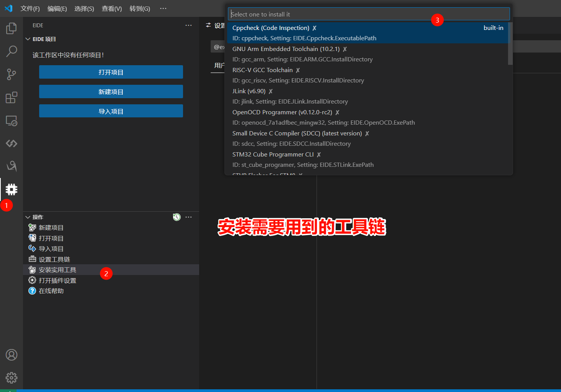Select the EIDE chip icon in activity bar

pos(12,189)
